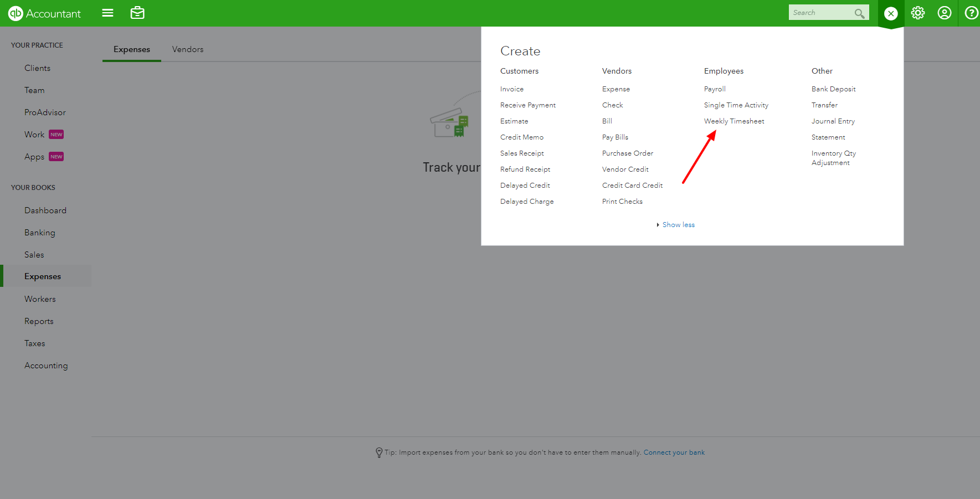Open the settings gear icon
This screenshot has width=980, height=499.
coord(917,13)
